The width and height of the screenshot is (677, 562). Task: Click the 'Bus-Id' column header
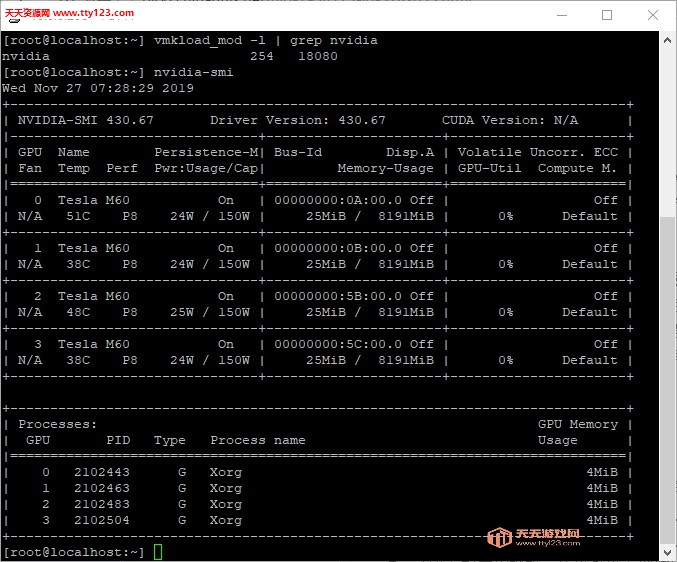[298, 152]
